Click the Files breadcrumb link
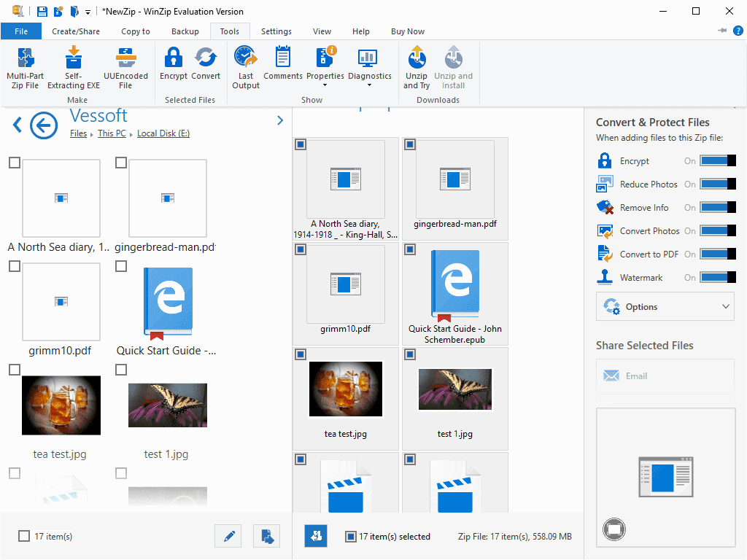 tap(79, 133)
